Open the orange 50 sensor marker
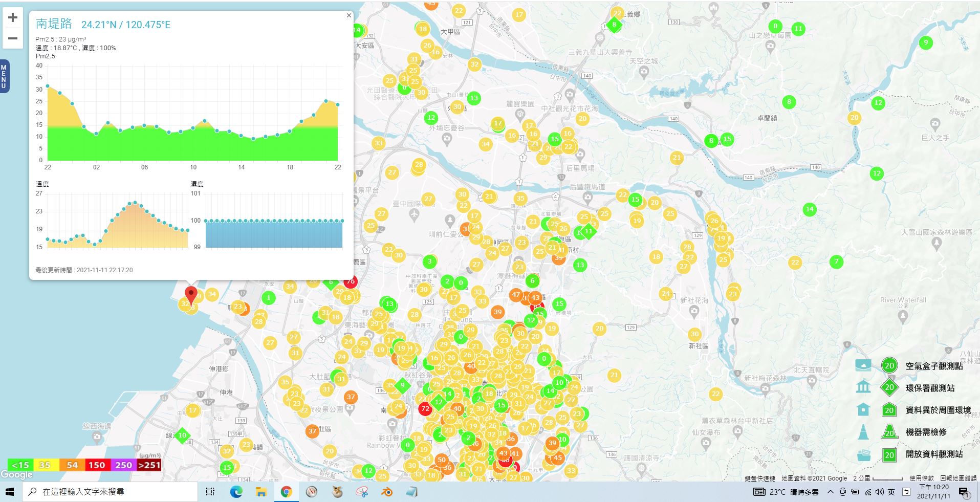This screenshot has width=980, height=502. pyautogui.click(x=442, y=460)
